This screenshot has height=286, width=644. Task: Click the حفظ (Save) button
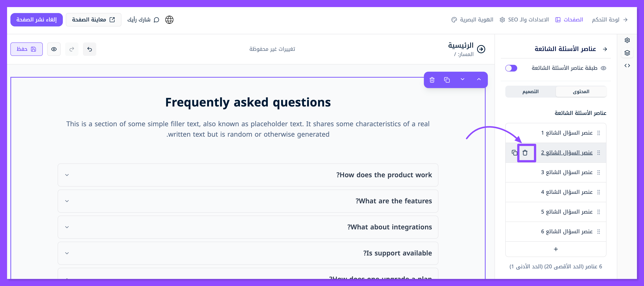(27, 49)
